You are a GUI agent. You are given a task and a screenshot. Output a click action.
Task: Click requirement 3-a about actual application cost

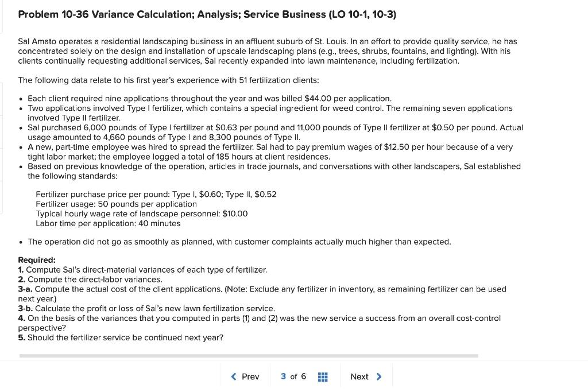pyautogui.click(x=262, y=289)
